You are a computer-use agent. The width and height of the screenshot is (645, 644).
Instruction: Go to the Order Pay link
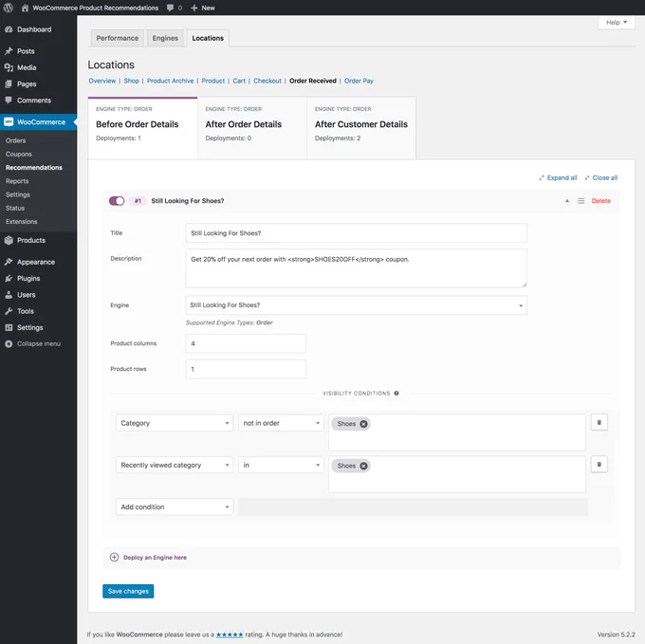[x=359, y=81]
